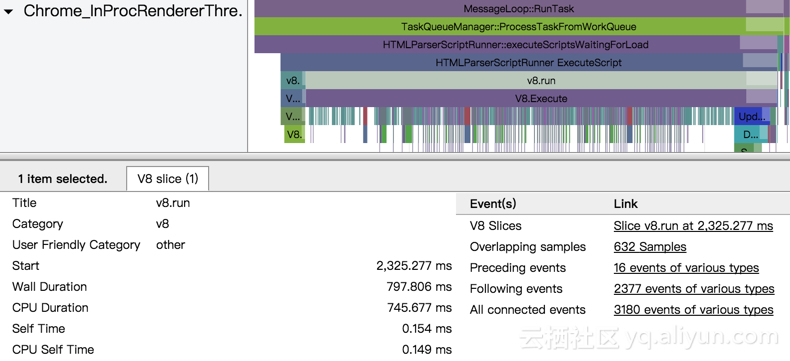
Task: Click the CPU Self Time value 0.149 ms
Action: click(427, 349)
